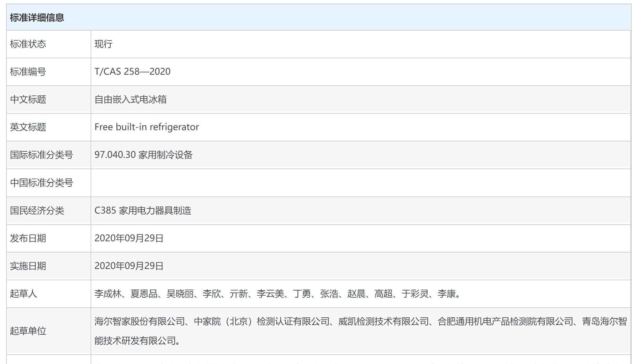Click the 国际标准分类号 label cell

(42, 155)
